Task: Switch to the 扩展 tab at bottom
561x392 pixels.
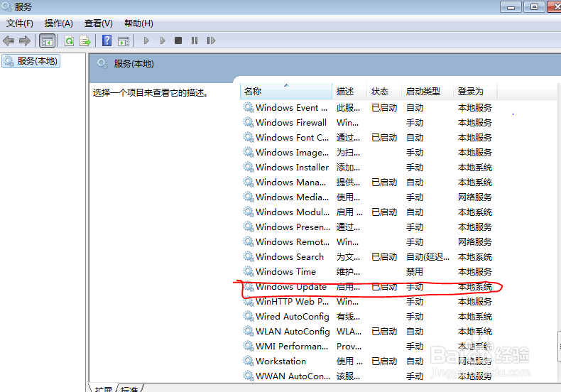Action: point(104,388)
